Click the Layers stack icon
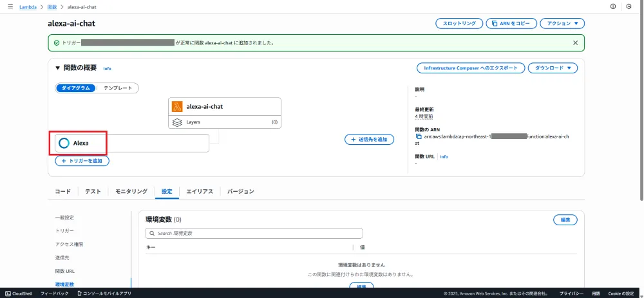Image resolution: width=644 pixels, height=298 pixels. (x=178, y=122)
